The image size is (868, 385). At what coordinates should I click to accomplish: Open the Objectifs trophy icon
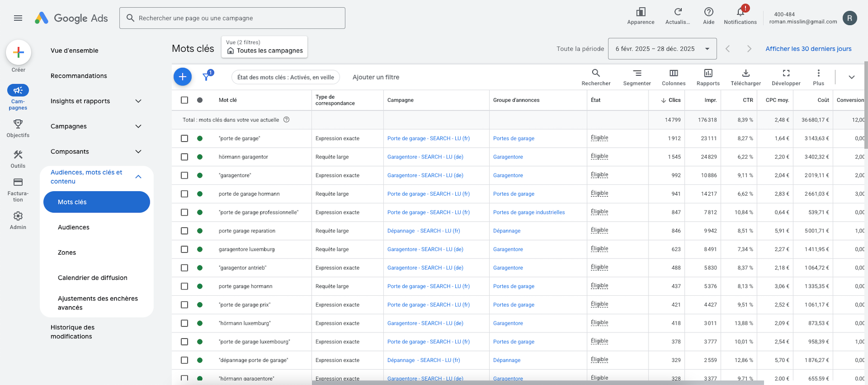pyautogui.click(x=18, y=124)
